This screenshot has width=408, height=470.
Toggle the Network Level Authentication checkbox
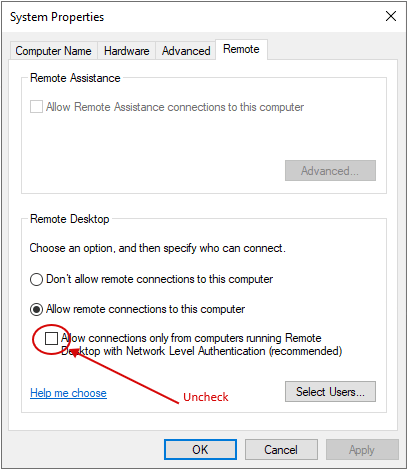(x=51, y=339)
